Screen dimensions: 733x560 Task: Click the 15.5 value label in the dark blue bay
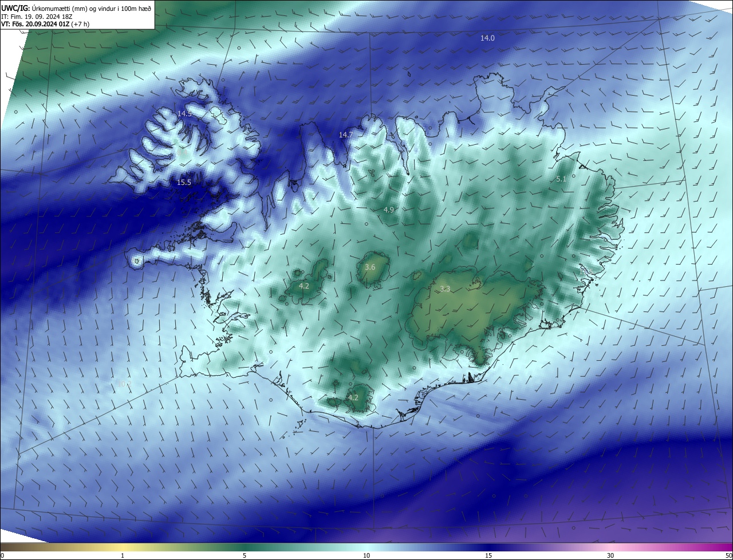pyautogui.click(x=184, y=182)
